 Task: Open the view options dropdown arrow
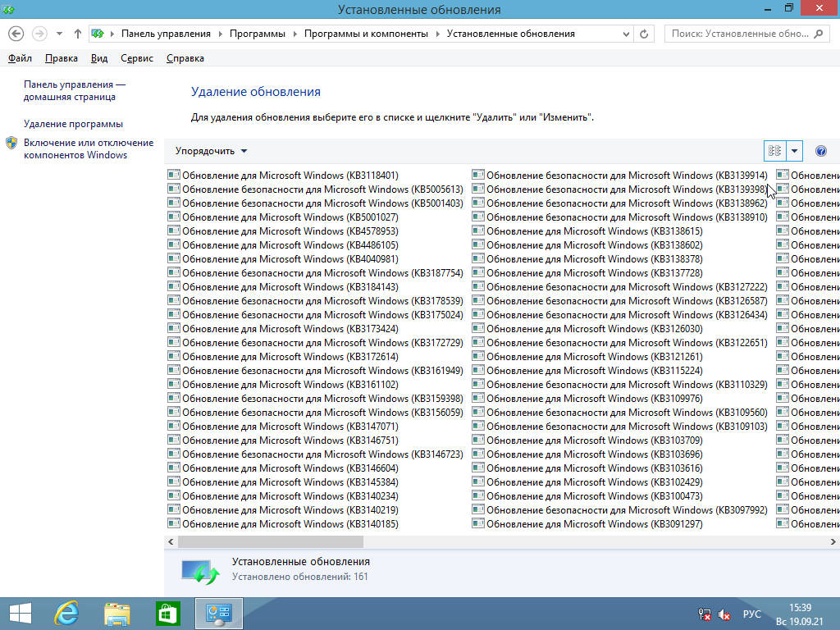point(794,151)
